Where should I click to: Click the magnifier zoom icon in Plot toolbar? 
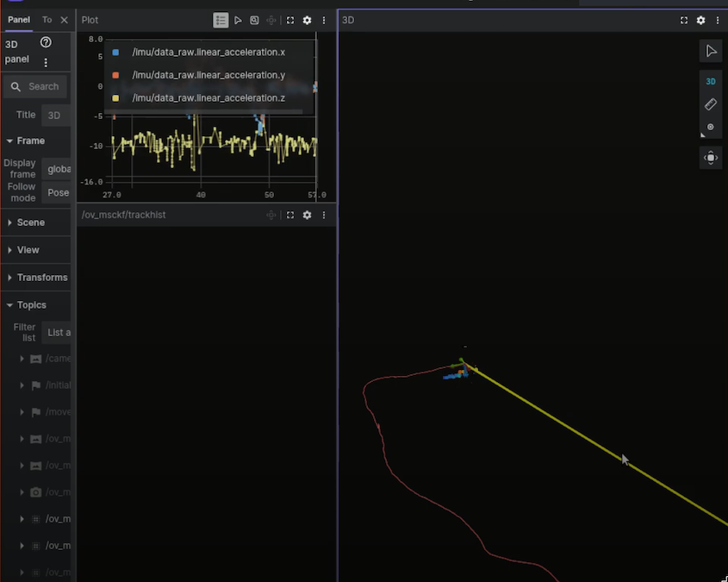(254, 21)
